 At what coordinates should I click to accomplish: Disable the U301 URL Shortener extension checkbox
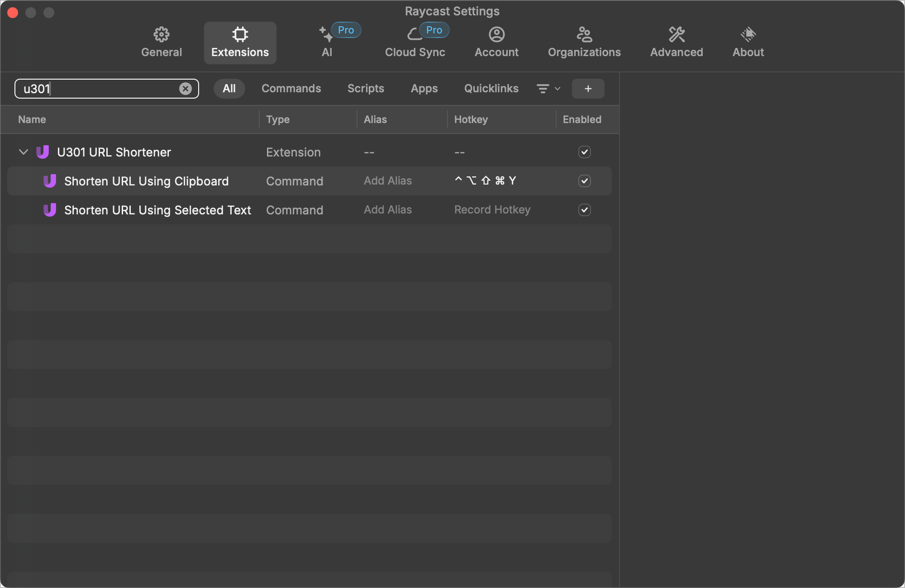coord(584,152)
